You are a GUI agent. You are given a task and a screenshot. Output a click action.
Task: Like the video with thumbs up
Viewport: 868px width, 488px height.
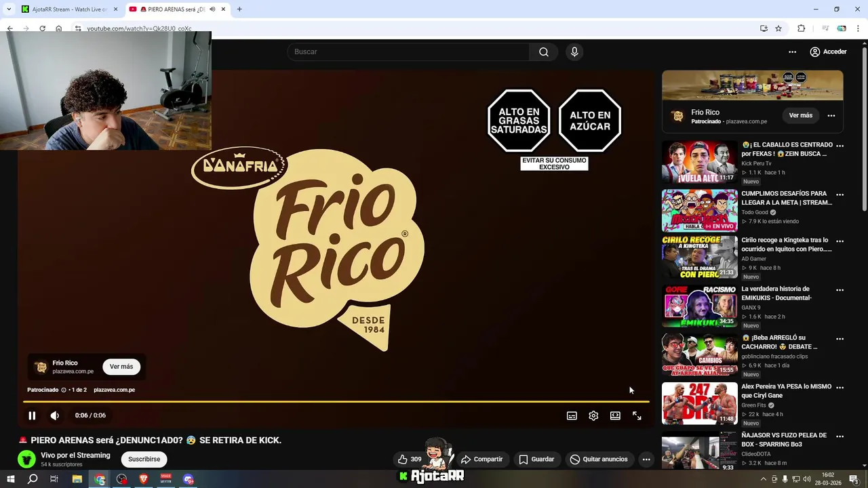tap(410, 460)
